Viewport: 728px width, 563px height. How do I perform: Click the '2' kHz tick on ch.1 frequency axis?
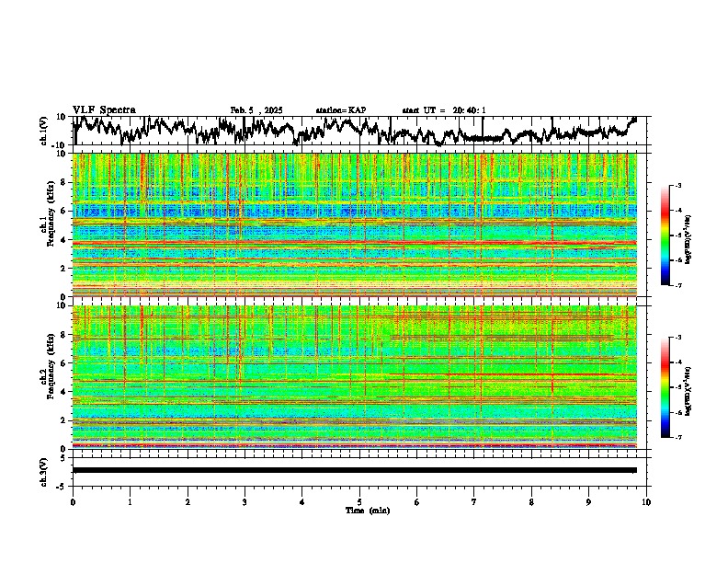[x=64, y=268]
